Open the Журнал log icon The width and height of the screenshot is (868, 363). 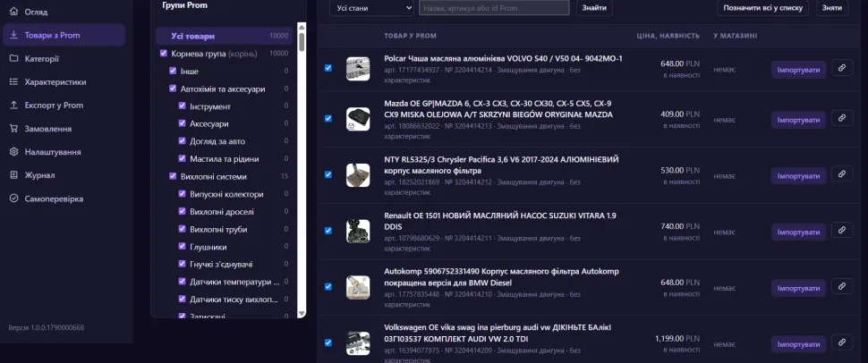tap(13, 175)
